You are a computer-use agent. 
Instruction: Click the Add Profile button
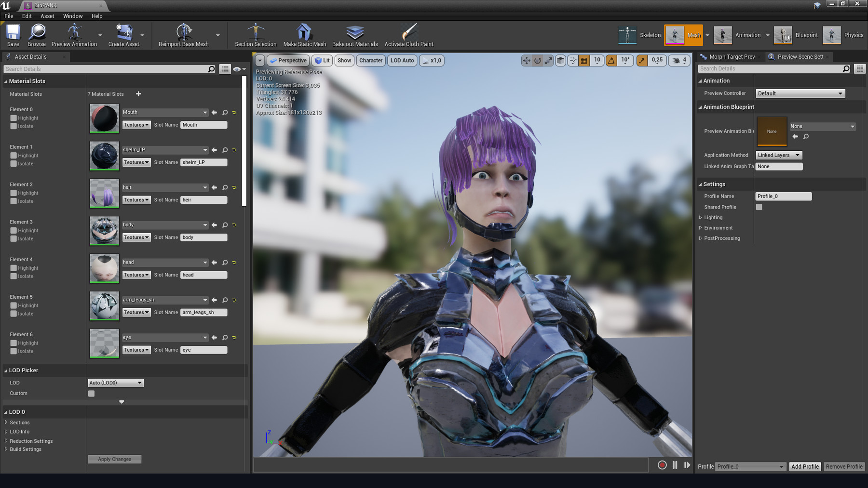point(805,467)
